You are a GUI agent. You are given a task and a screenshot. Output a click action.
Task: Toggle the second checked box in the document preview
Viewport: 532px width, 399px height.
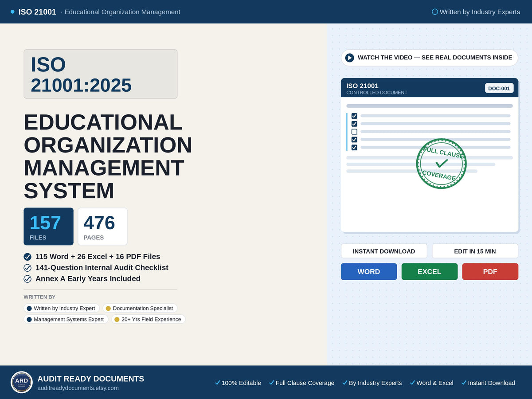click(354, 124)
